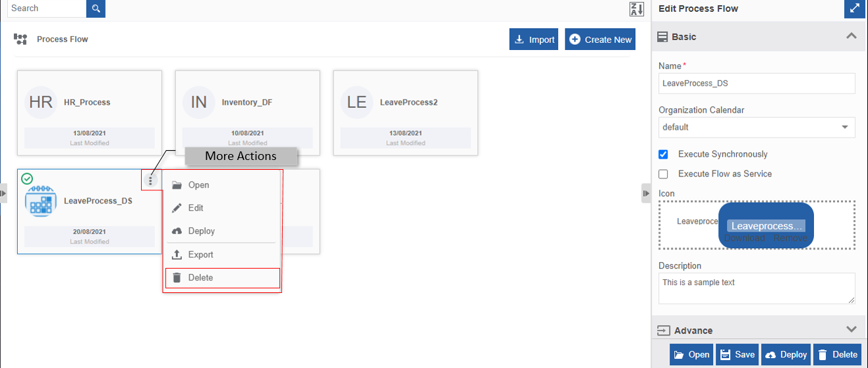Expand the Advance section chevron

tap(851, 329)
